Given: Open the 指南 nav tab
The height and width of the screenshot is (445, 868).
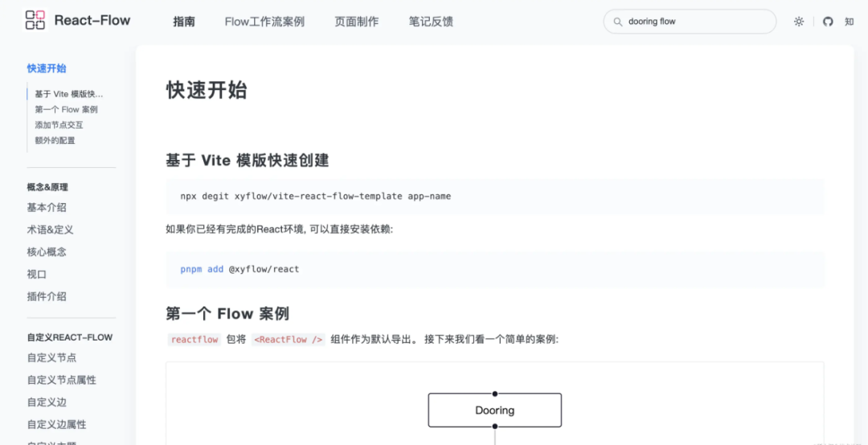Looking at the screenshot, I should 184,22.
